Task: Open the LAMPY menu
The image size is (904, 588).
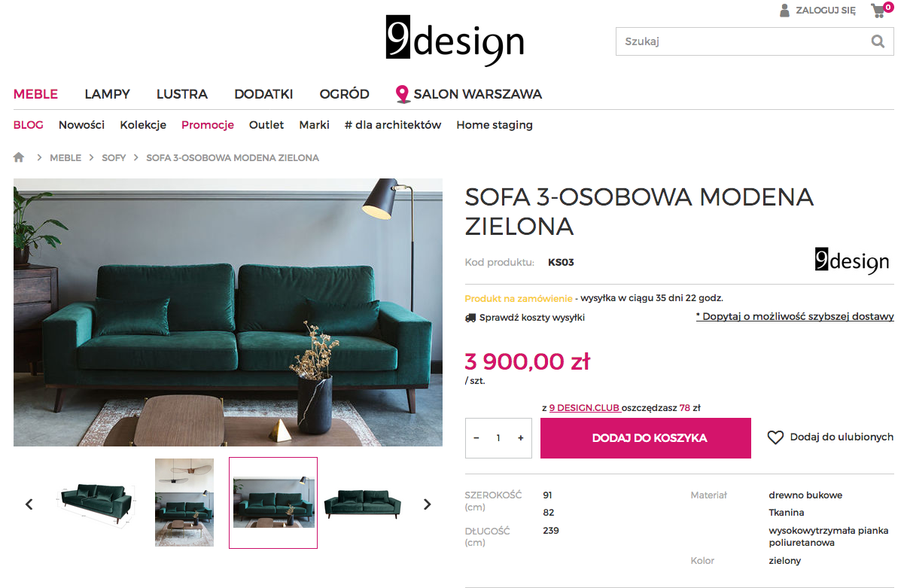Action: 108,94
